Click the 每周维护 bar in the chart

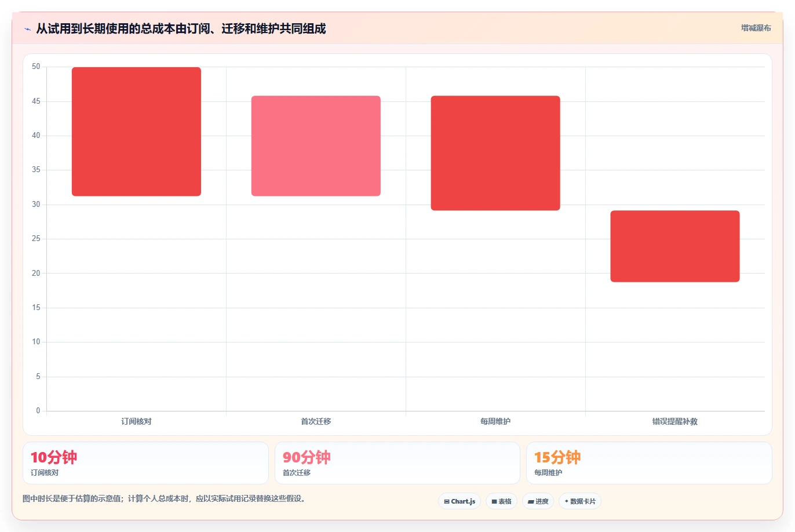point(495,153)
